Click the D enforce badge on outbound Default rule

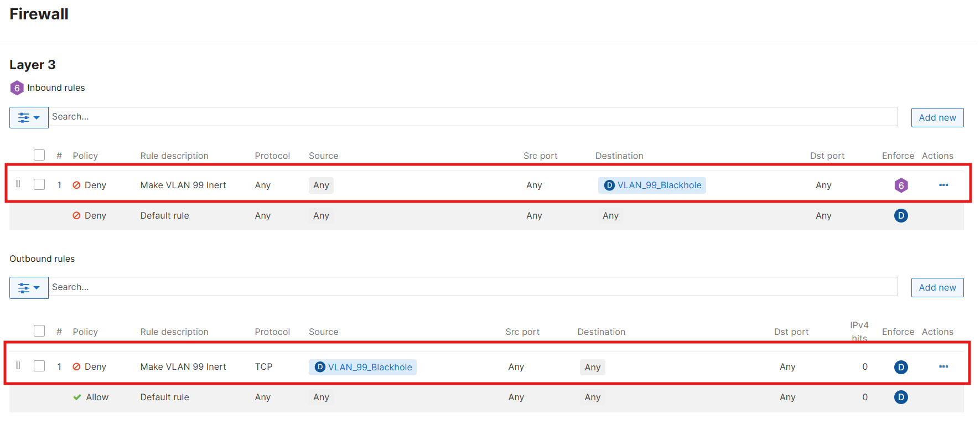(901, 397)
